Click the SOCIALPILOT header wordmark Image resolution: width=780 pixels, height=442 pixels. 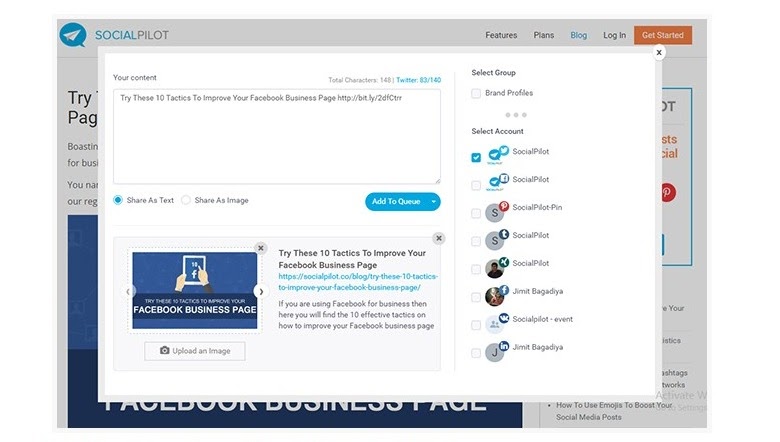coord(132,35)
